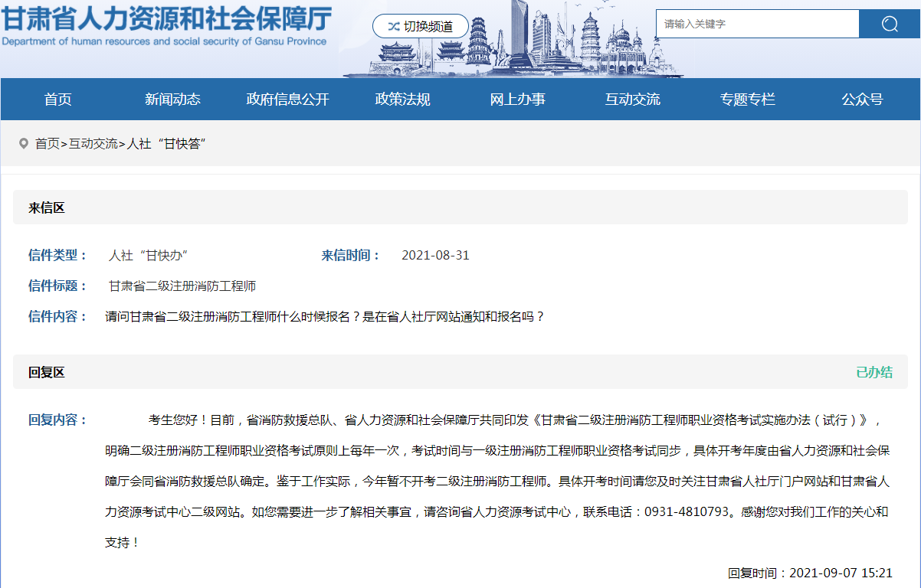Click the shuffle icon beside 切换频道
This screenshot has height=588, width=921.
click(393, 26)
